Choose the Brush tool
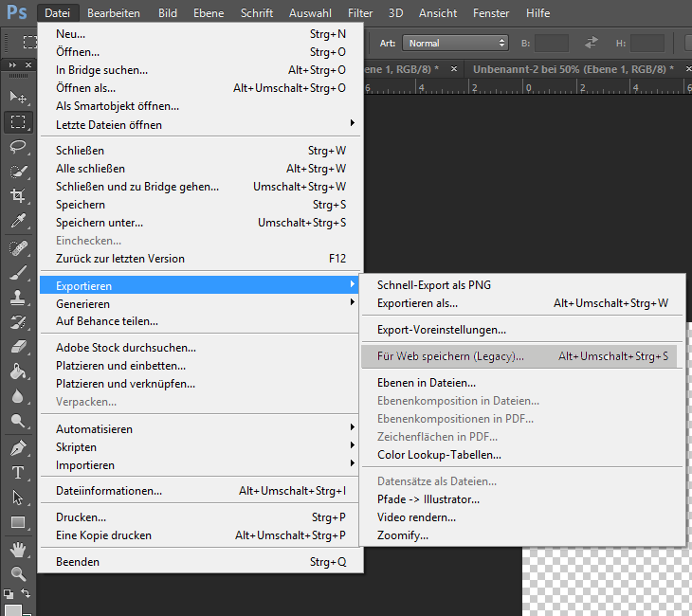 [x=18, y=273]
